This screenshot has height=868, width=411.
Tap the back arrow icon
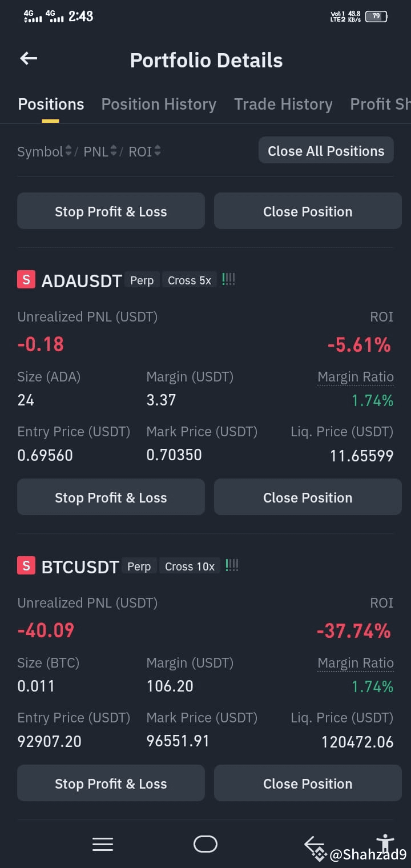29,58
